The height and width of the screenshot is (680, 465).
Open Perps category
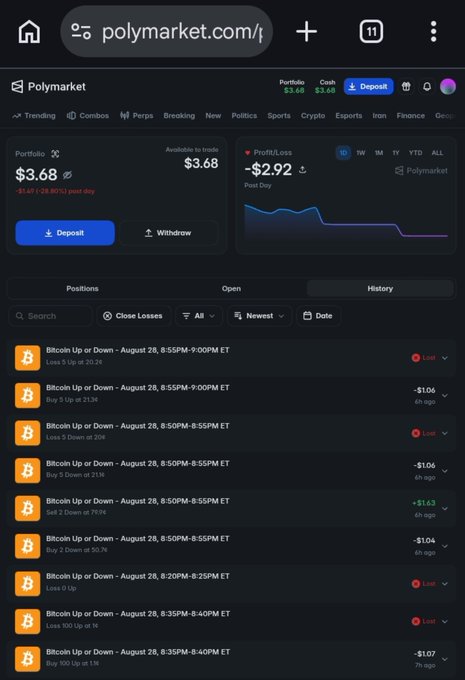coord(137,116)
